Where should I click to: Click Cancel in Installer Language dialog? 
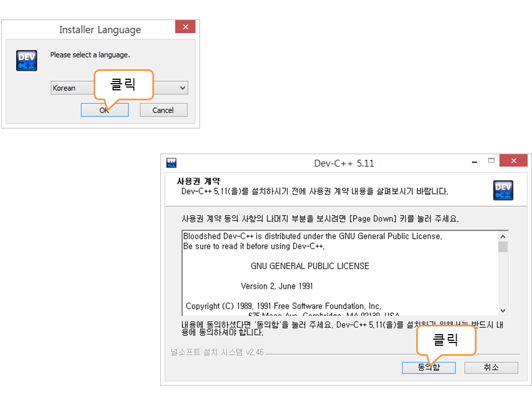[163, 110]
